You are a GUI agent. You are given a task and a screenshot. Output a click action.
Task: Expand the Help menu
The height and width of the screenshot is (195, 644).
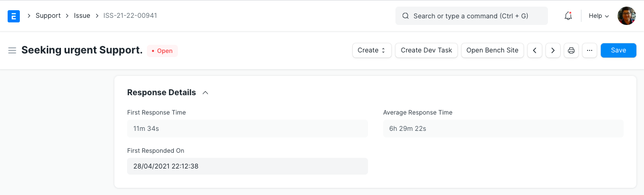599,16
